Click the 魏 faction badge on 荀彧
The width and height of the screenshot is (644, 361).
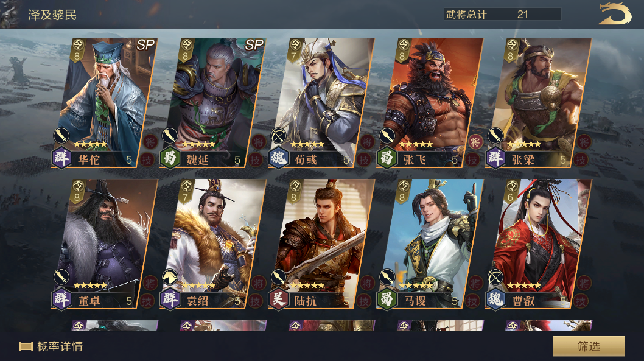pos(278,158)
